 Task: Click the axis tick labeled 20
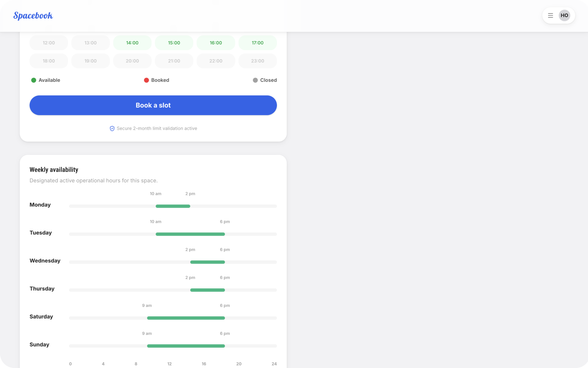tap(239, 364)
